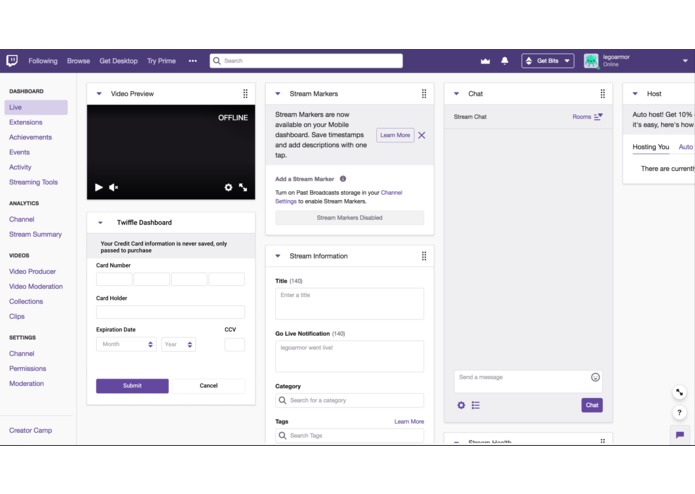Submit the Twiffle card form
The width and height of the screenshot is (695, 494).
pyautogui.click(x=132, y=385)
